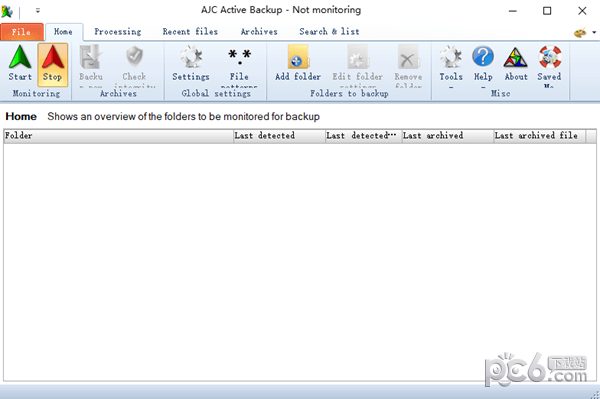Open File patterns asterisk icon
The height and width of the screenshot is (399, 600).
click(239, 64)
